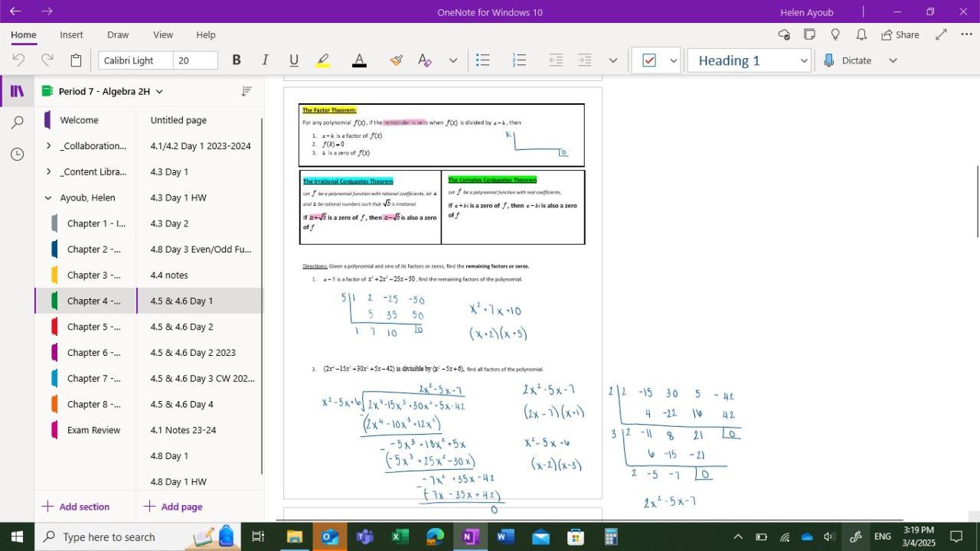Click the lightbulb Tell Me icon
980x551 pixels.
click(x=835, y=34)
